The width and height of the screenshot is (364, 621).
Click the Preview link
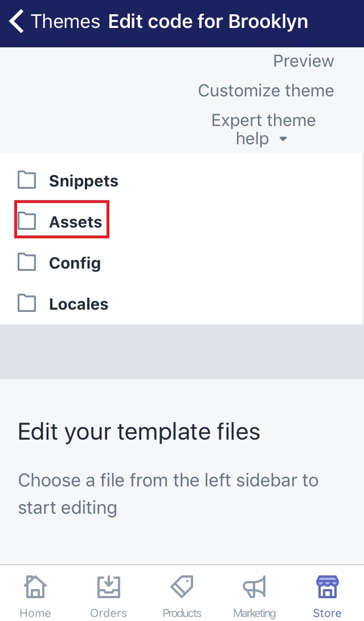pyautogui.click(x=304, y=61)
